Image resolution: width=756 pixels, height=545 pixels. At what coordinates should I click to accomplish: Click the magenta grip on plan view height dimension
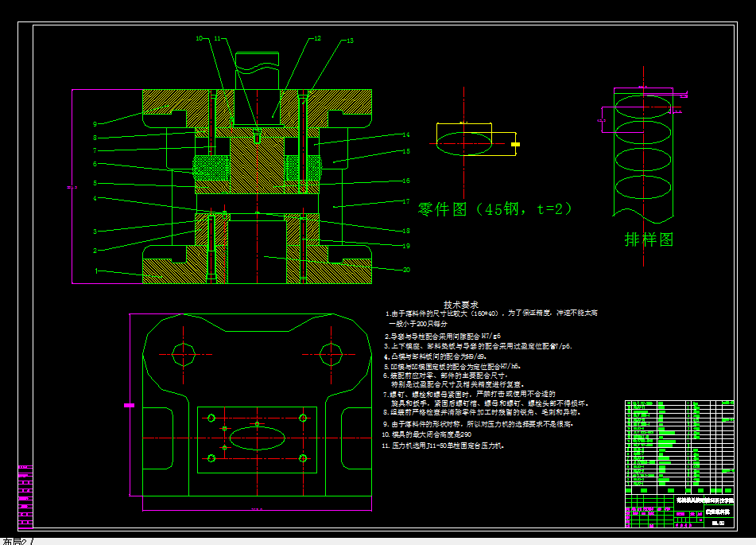click(130, 406)
